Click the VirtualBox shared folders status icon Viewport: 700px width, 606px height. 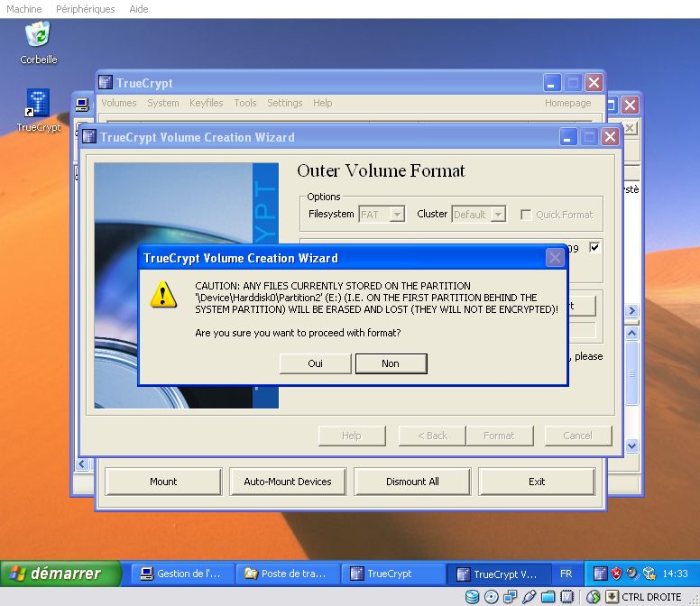pyautogui.click(x=548, y=597)
